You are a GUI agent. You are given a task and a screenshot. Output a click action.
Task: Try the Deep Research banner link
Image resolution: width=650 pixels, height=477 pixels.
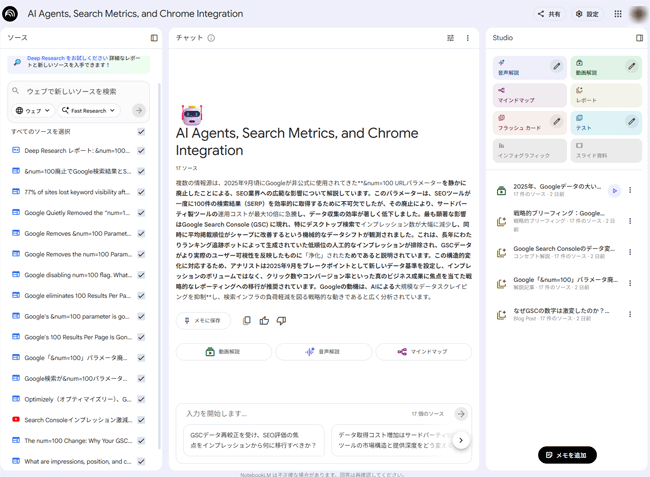coord(68,58)
